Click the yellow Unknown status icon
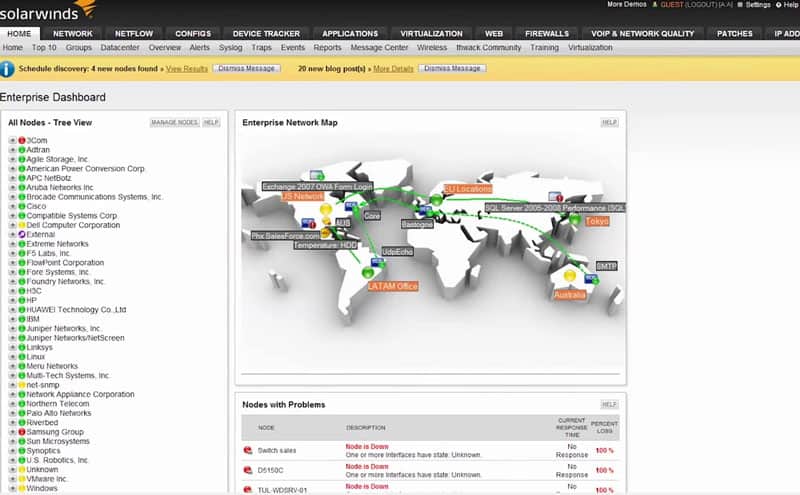This screenshot has height=495, width=800. (22, 469)
